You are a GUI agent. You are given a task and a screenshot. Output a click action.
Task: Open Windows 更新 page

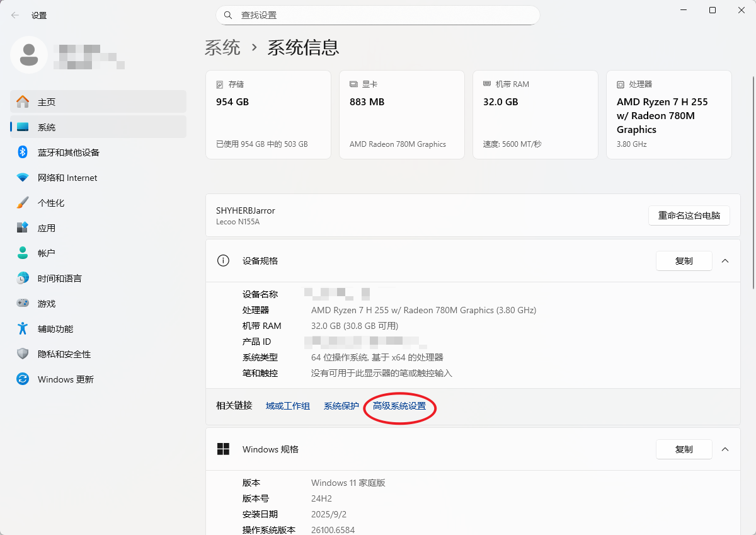[x=98, y=379]
